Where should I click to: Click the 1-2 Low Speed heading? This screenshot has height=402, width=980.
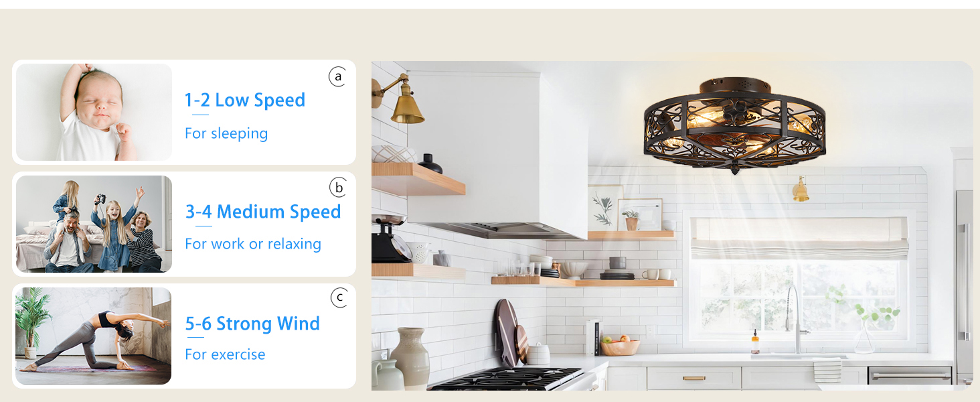245,100
